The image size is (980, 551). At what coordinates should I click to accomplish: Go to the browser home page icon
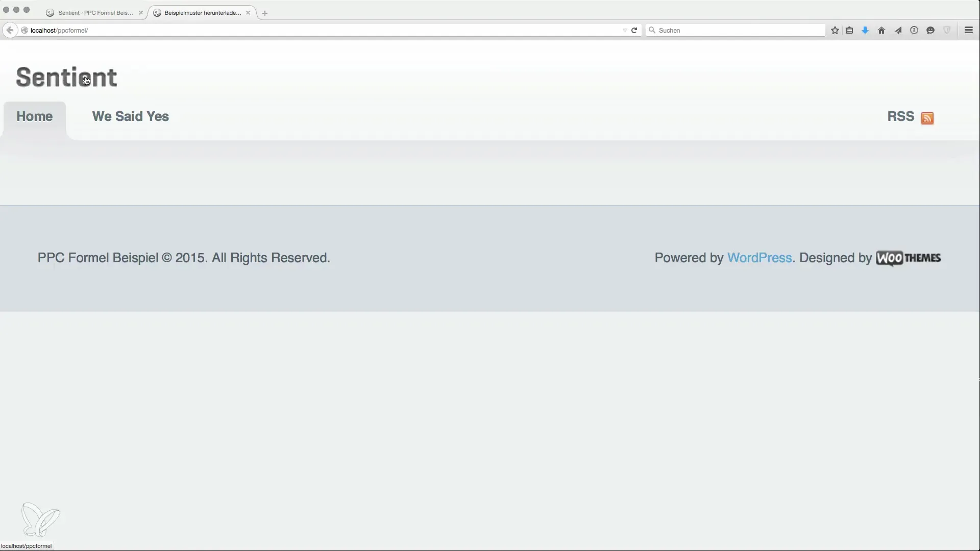click(x=881, y=30)
